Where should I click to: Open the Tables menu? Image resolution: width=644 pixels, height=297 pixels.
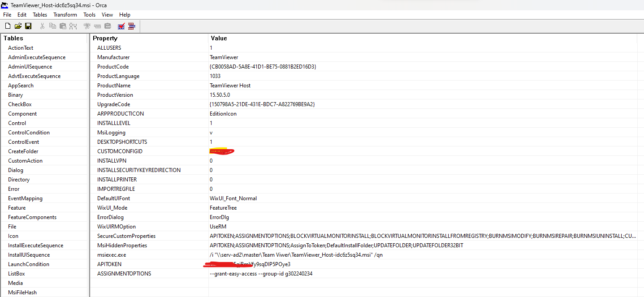[x=40, y=14]
